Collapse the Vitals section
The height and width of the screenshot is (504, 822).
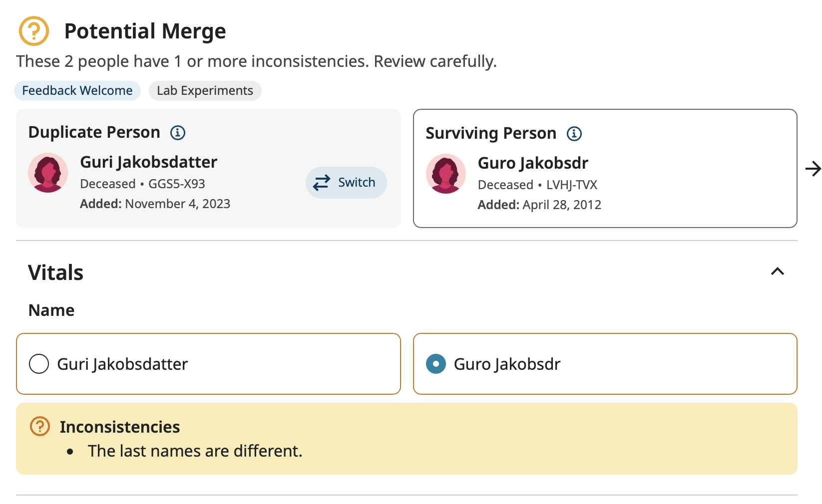tap(778, 271)
